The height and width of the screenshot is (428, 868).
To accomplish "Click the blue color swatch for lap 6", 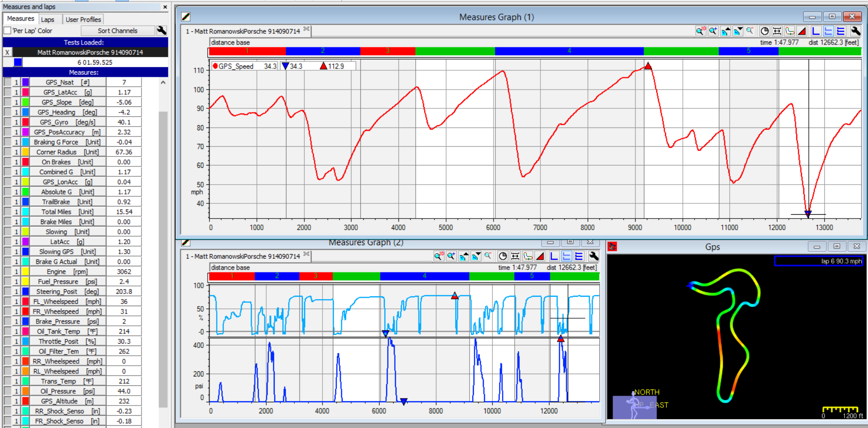I will [x=18, y=62].
